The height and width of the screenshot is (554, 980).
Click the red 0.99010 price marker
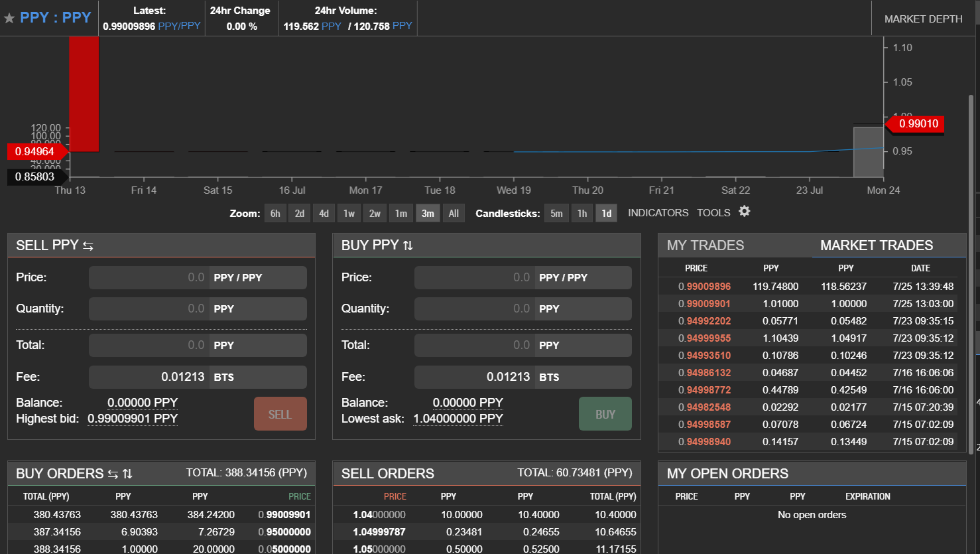[914, 124]
